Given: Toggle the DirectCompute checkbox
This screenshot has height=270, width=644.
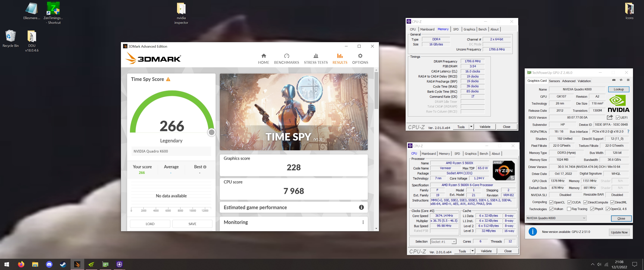Looking at the screenshot, I should [586, 202].
